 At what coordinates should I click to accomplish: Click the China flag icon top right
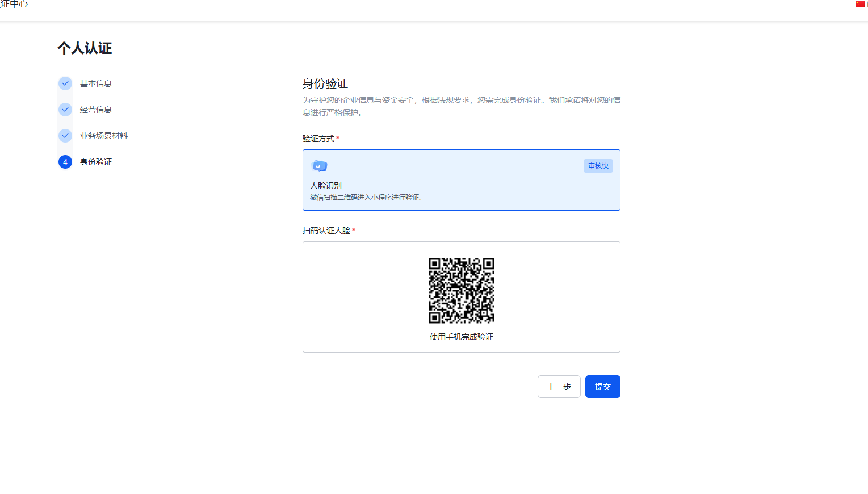(859, 4)
